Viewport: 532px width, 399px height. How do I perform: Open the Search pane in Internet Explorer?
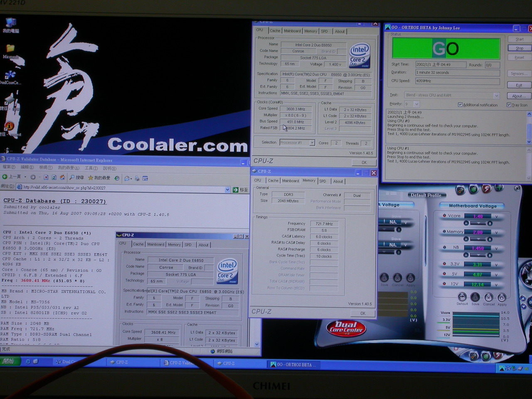tap(76, 177)
